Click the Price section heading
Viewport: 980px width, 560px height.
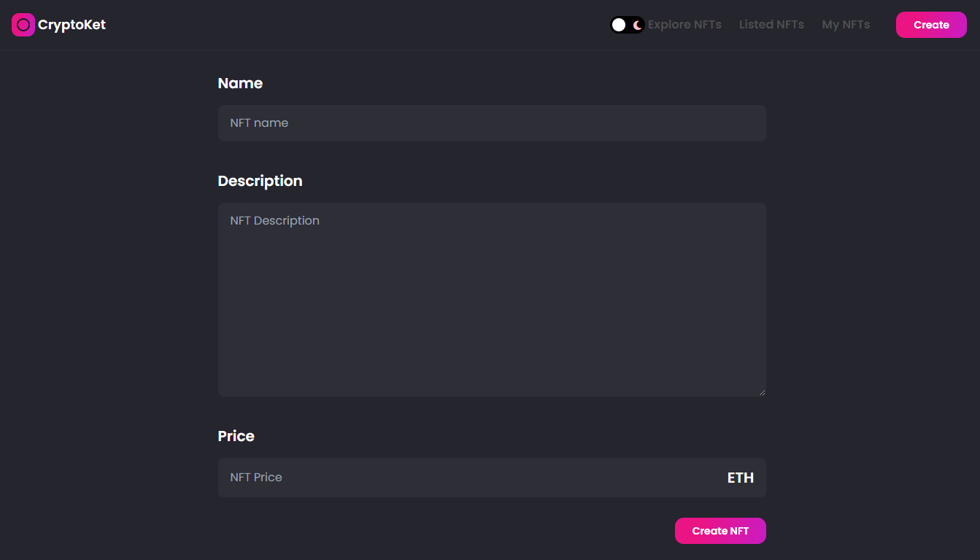(236, 436)
